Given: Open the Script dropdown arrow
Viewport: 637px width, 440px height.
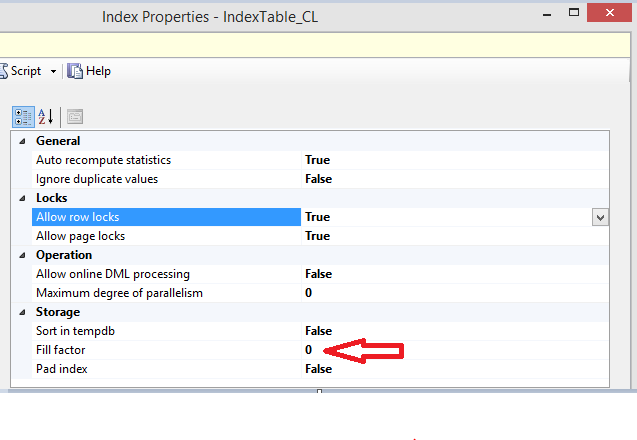Looking at the screenshot, I should pyautogui.click(x=53, y=72).
